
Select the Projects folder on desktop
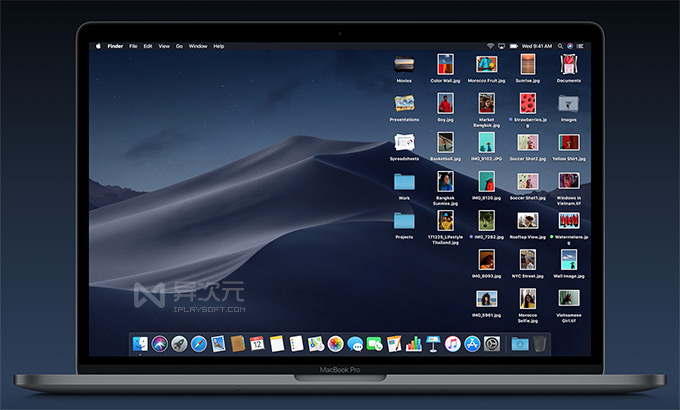404,221
